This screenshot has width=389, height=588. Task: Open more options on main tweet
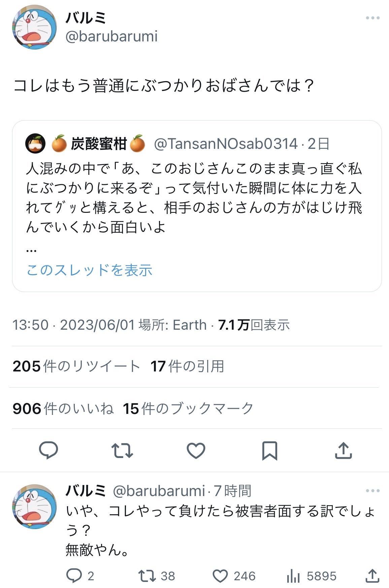click(372, 18)
